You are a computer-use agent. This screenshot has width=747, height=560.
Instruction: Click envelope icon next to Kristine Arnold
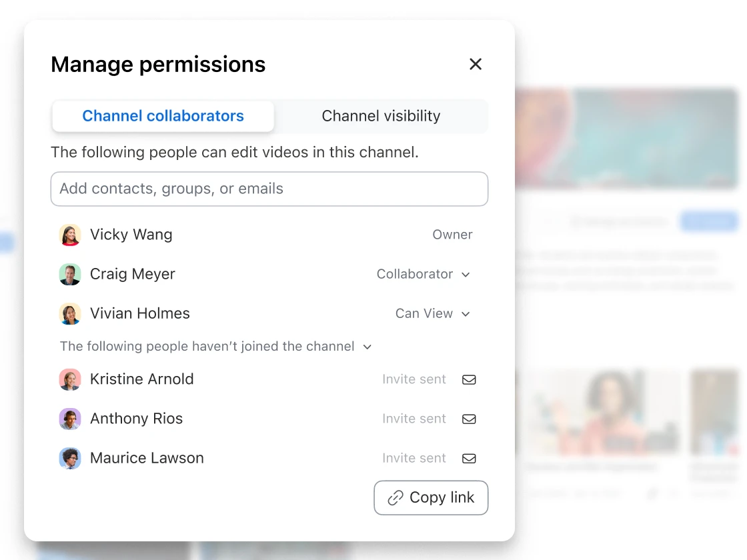469,379
